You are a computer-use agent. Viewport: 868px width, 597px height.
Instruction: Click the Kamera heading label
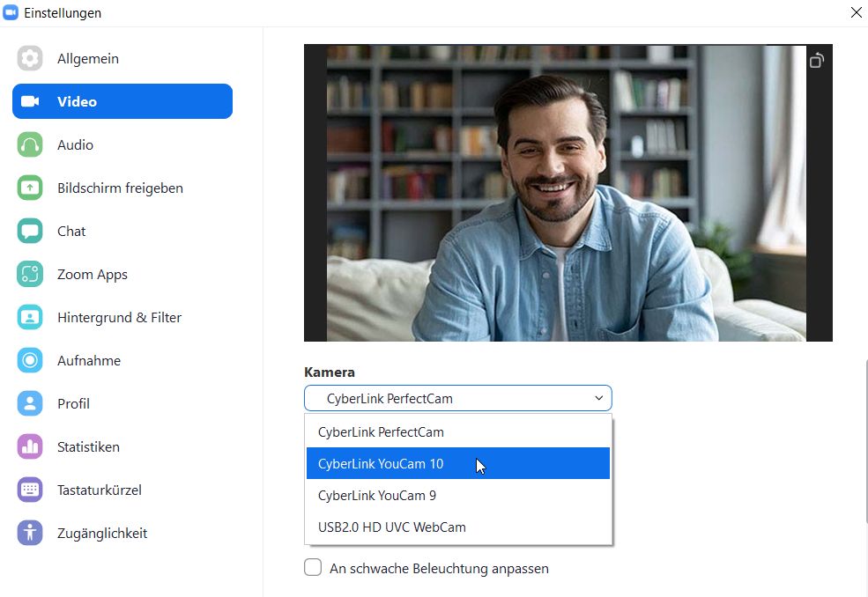(x=330, y=372)
